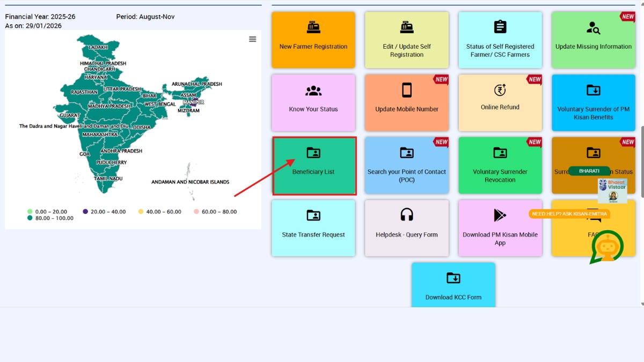
Task: Click the State Transfer Request tile
Action: coord(313,228)
